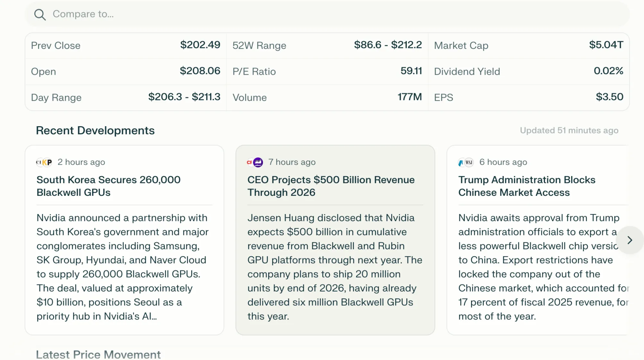Open 'Trump Administration Blocks Chinese Market Access' headline

tap(527, 186)
